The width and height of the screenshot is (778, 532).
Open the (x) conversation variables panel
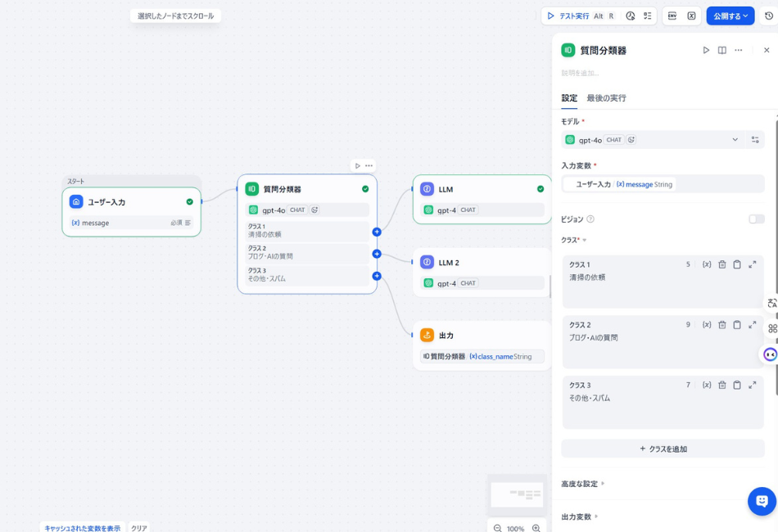click(x=693, y=16)
